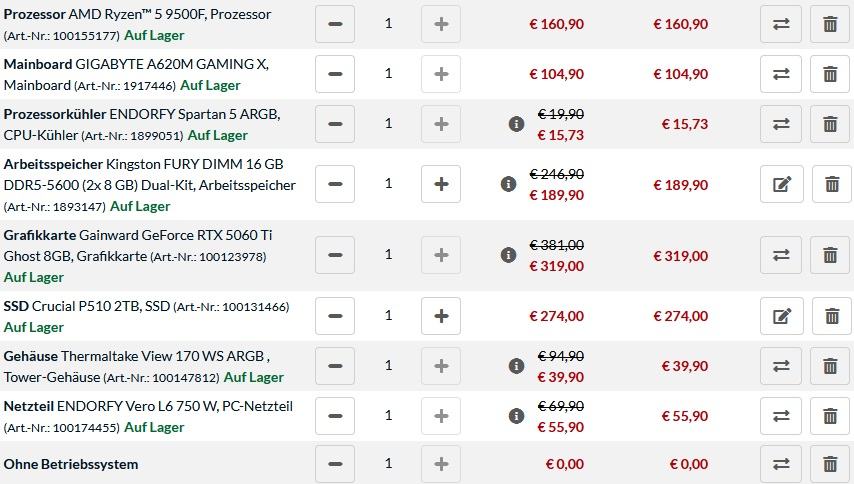Decrease AMD Ryzen processor quantity
This screenshot has height=484, width=854.
click(x=335, y=24)
